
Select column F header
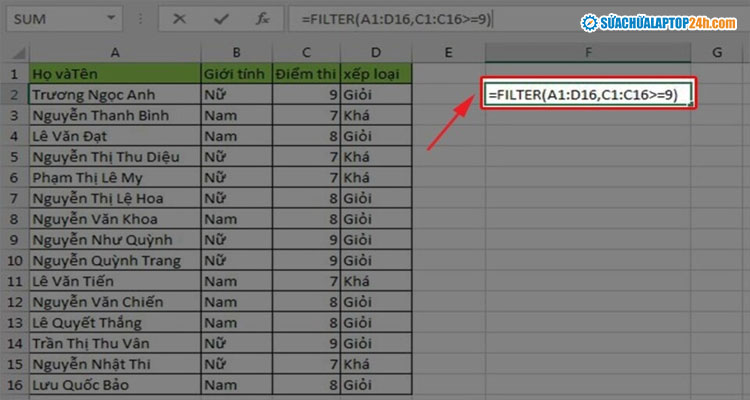(x=588, y=53)
